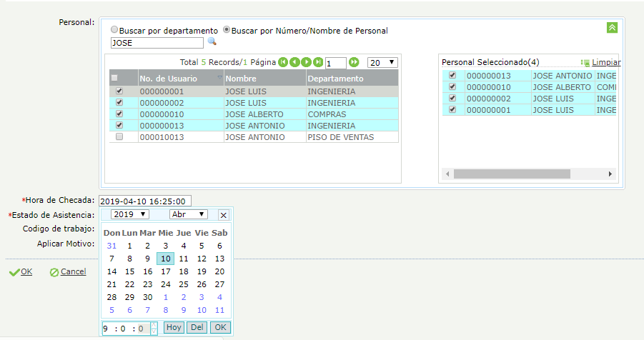644x340 pixels.
Task: Uncheck 000000002 in Personal Seleccionado list
Action: click(452, 98)
